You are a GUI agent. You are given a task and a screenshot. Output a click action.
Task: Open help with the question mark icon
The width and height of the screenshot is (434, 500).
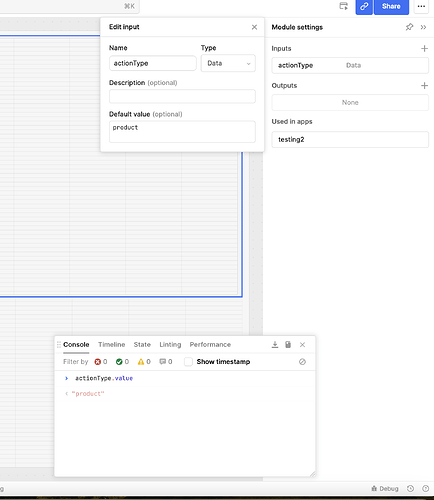[x=425, y=489]
